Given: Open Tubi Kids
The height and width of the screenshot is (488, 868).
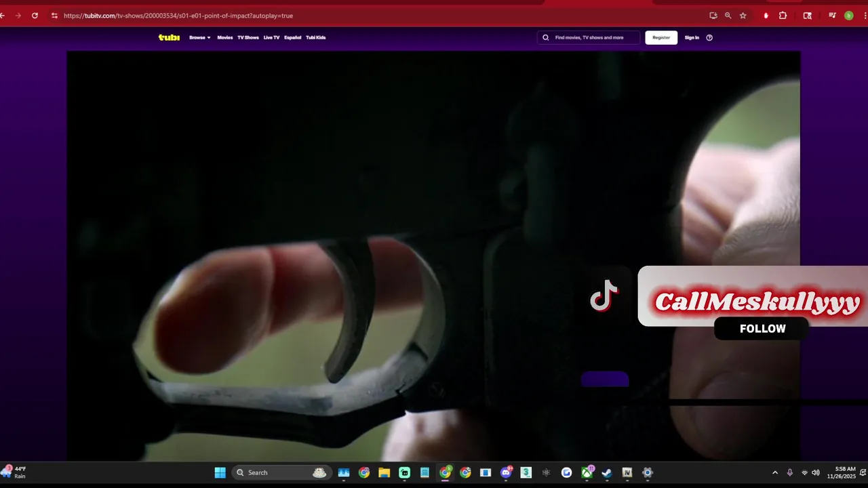Looking at the screenshot, I should tap(316, 37).
